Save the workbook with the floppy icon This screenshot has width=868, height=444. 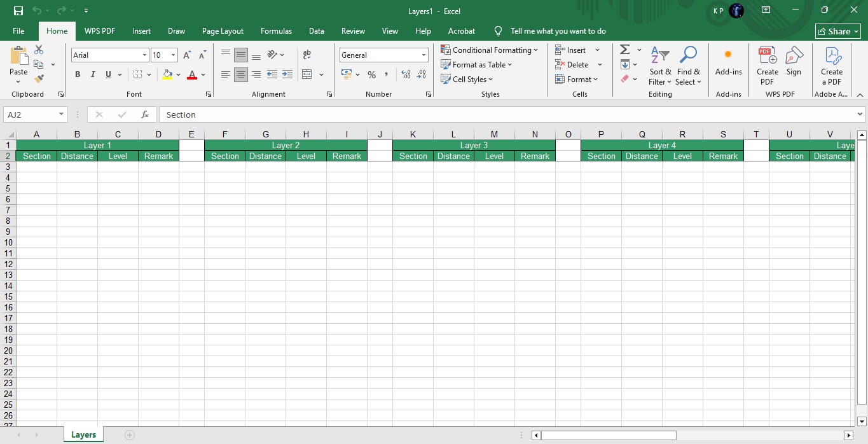pyautogui.click(x=18, y=11)
